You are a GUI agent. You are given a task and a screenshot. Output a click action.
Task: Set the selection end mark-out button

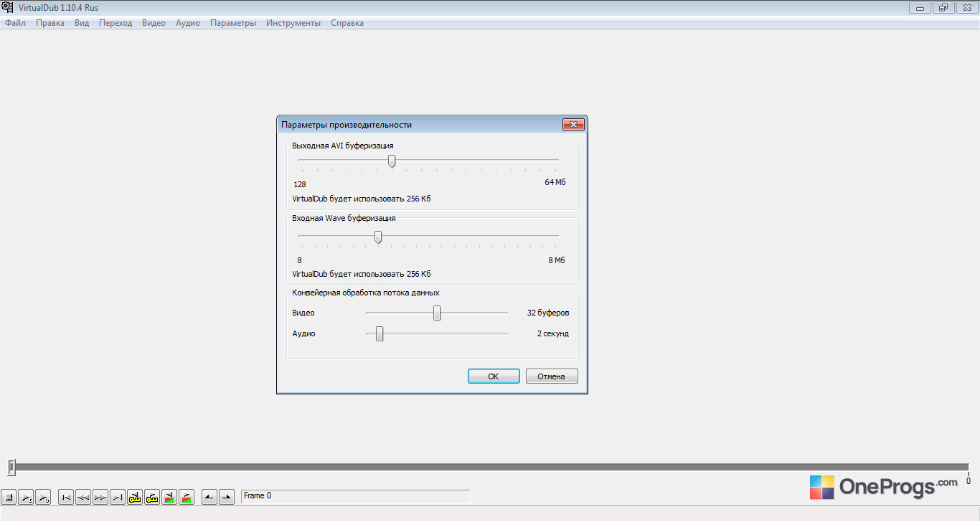[x=227, y=497]
